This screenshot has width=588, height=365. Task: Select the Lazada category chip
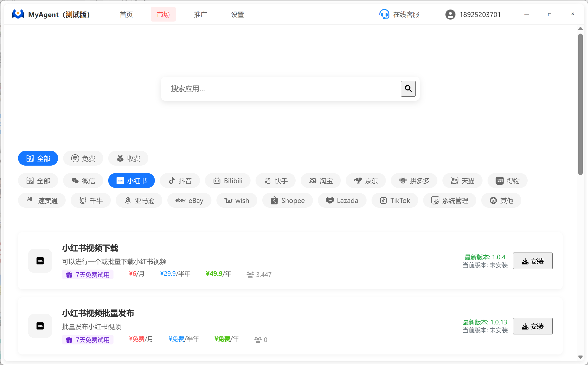point(342,200)
